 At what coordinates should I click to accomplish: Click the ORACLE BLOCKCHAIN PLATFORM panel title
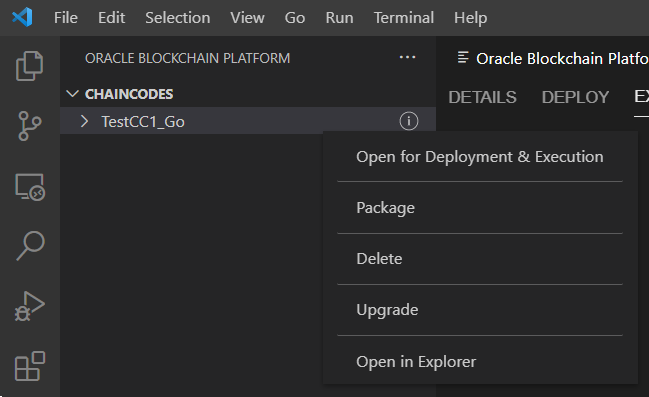pyautogui.click(x=187, y=58)
